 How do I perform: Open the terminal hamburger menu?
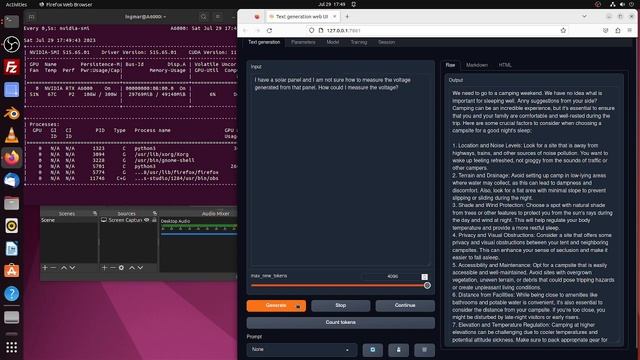218,17
